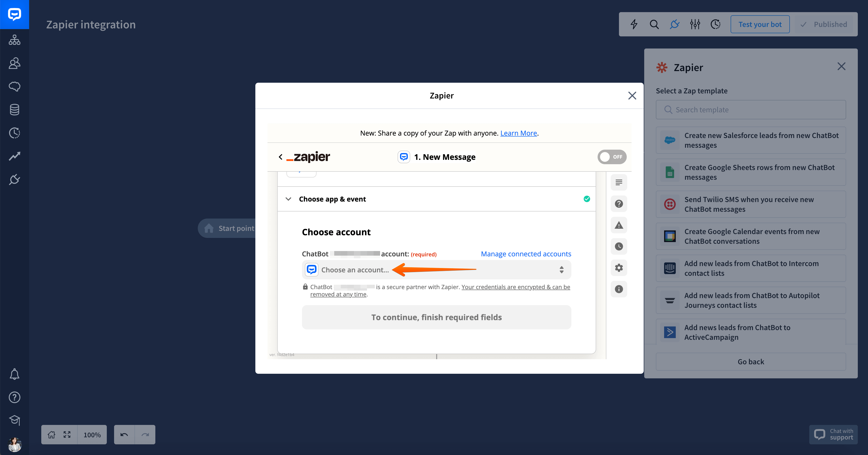Open the Zap help question icon

click(619, 204)
